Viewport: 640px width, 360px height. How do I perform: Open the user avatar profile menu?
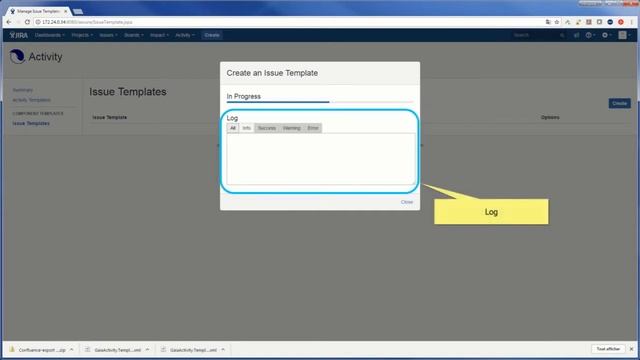[x=624, y=36]
